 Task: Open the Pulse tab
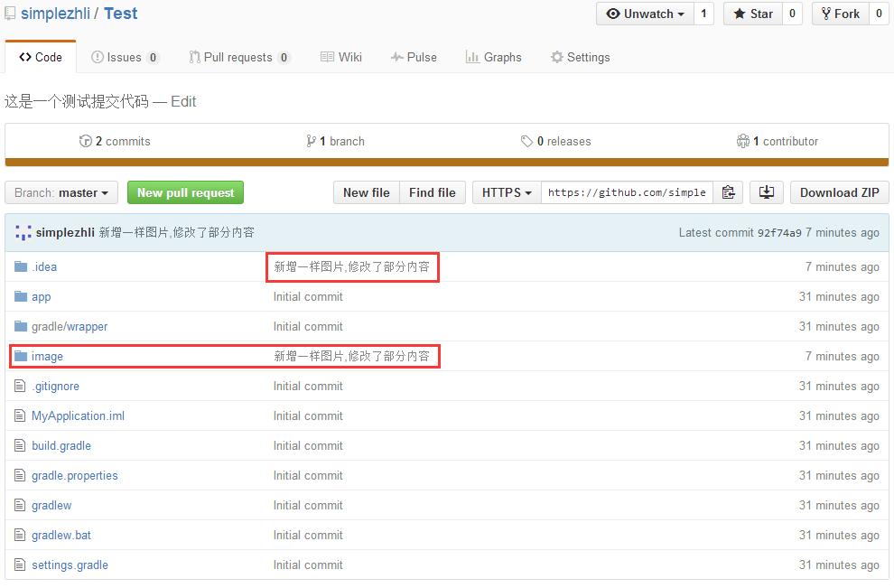click(414, 57)
